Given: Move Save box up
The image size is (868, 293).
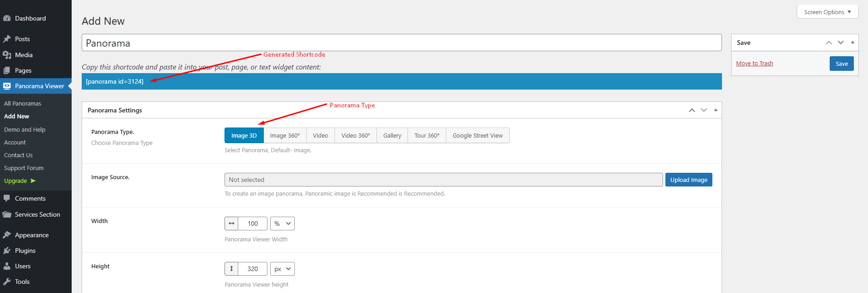Looking at the screenshot, I should [x=829, y=43].
